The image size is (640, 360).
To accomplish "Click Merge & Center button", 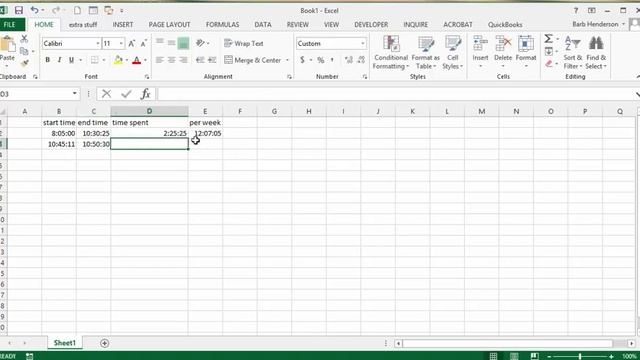I will point(252,60).
